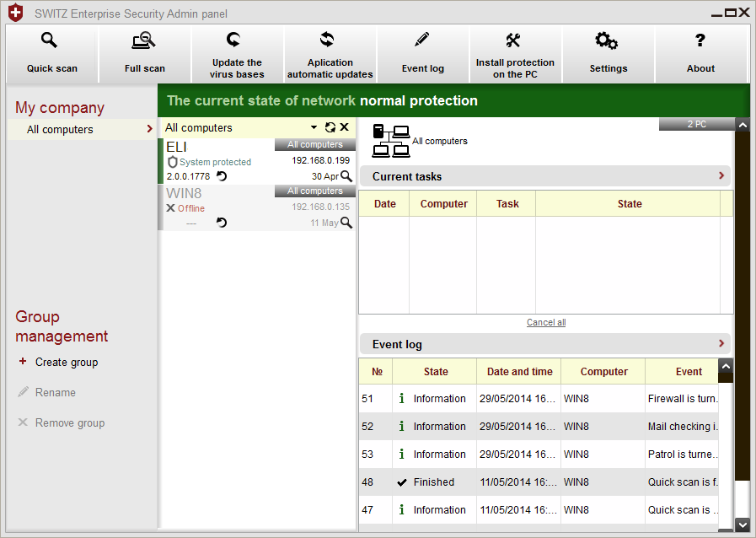Click magnifier icon on ELI computer row
Screen dimensions: 756x538
(x=346, y=176)
